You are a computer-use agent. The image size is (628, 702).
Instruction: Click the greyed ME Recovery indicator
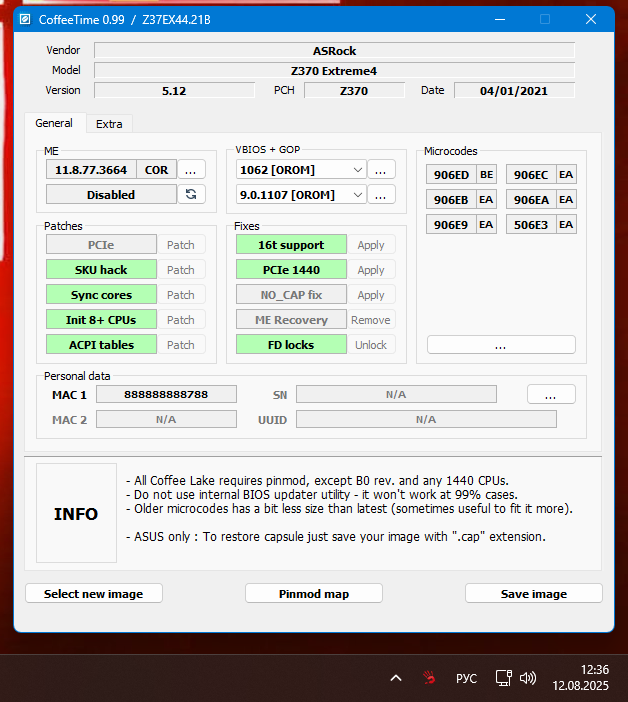pos(291,320)
